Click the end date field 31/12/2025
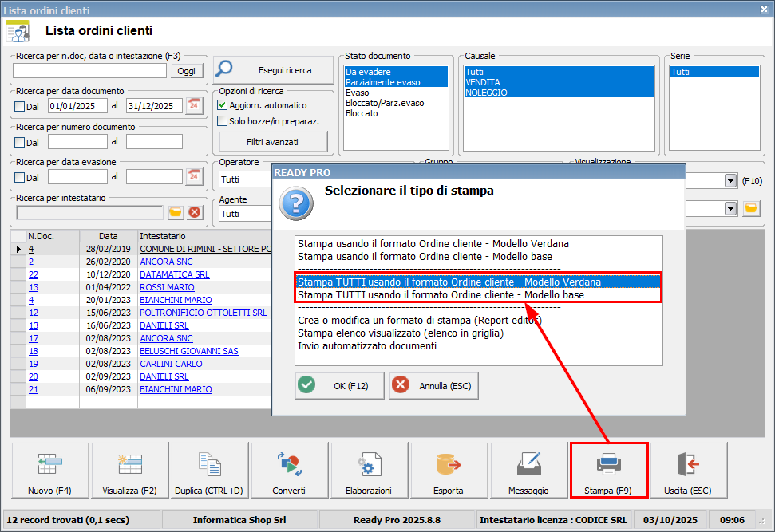The image size is (775, 532). [x=155, y=106]
